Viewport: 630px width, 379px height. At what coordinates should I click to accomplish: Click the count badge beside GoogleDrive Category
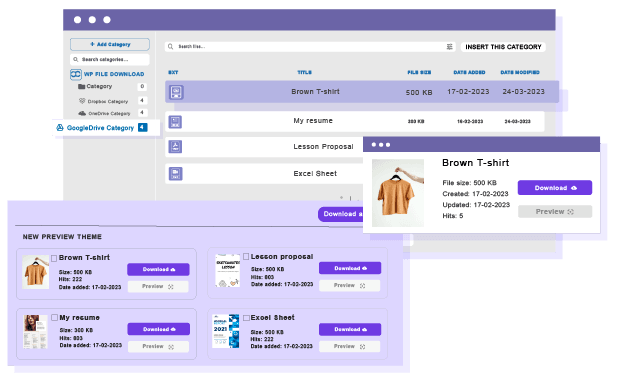tap(142, 127)
